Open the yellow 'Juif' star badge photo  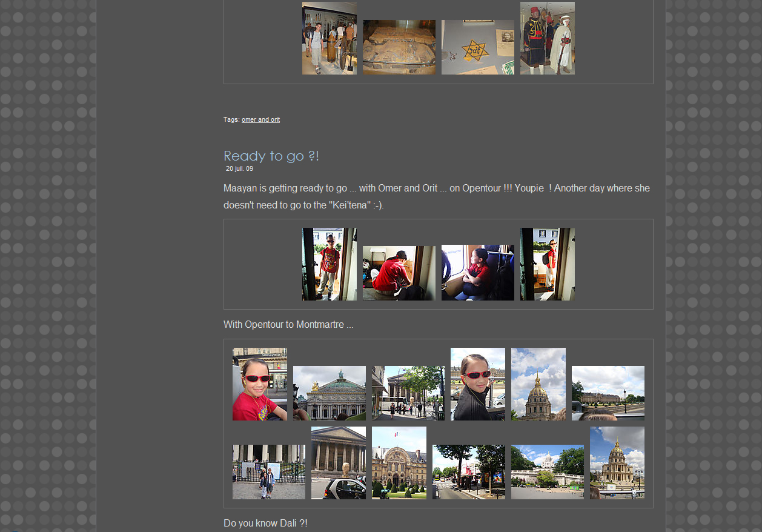477,47
